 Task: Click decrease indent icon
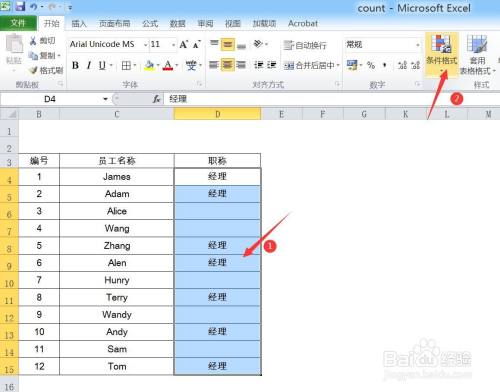259,65
